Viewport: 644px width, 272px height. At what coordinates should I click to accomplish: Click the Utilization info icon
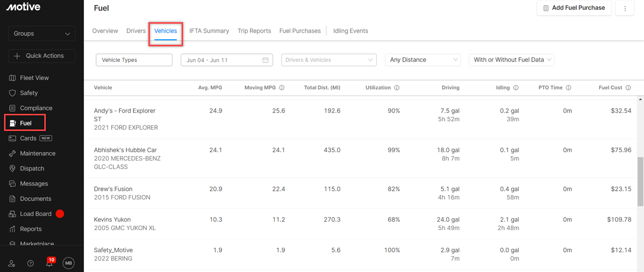[397, 88]
